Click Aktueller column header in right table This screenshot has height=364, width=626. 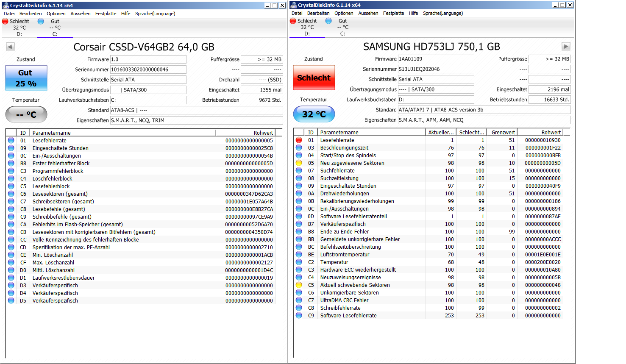(441, 132)
